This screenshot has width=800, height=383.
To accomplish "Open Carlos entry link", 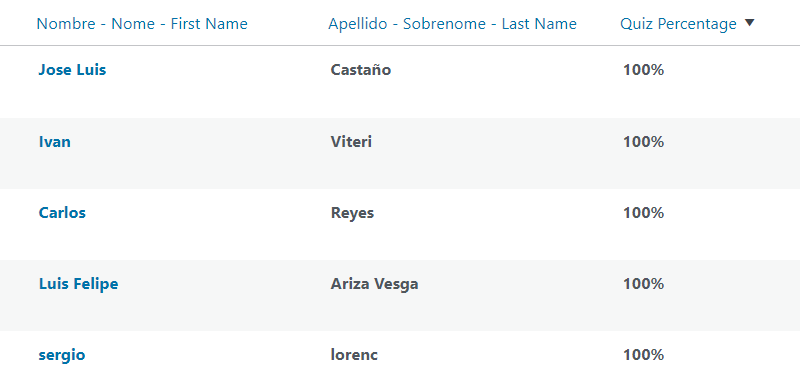I will coord(62,212).
